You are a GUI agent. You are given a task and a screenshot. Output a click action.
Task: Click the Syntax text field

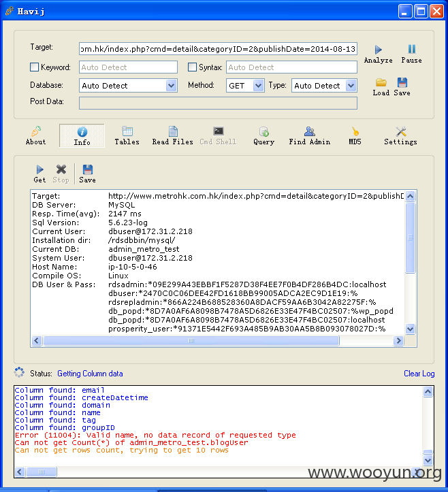coord(291,67)
